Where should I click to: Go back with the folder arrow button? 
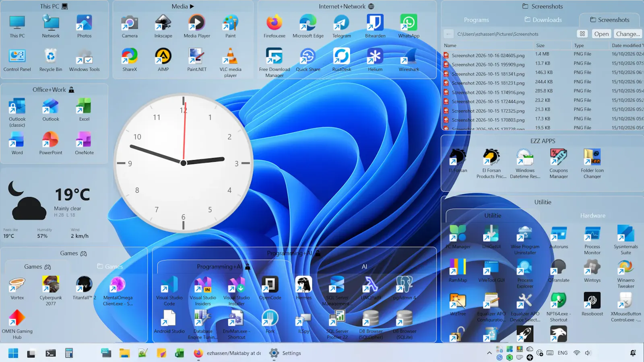click(x=449, y=34)
